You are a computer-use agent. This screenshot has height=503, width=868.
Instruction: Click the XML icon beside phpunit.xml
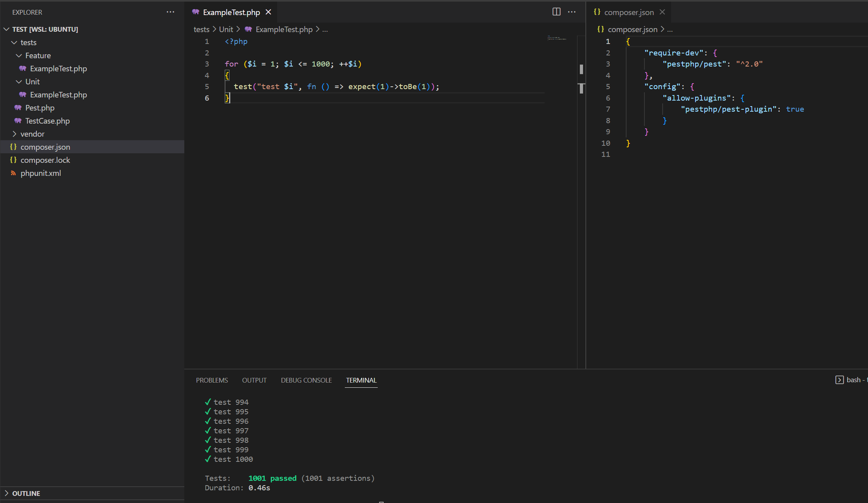[13, 173]
